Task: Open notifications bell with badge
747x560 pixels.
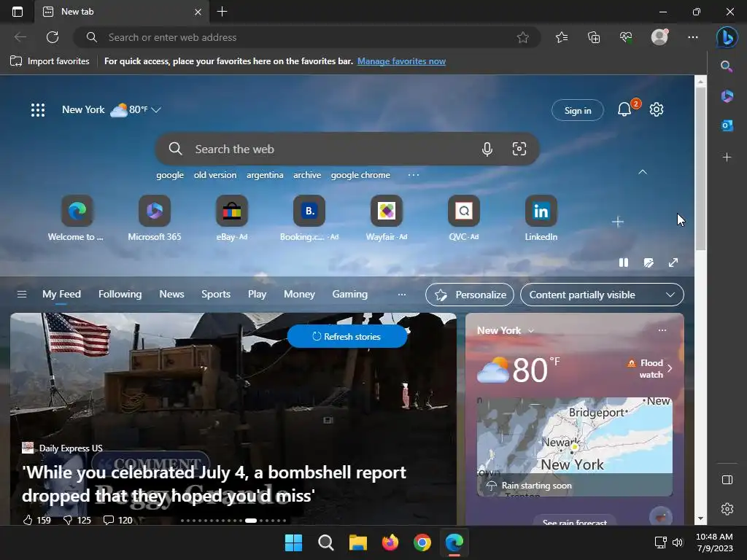Action: pyautogui.click(x=624, y=110)
